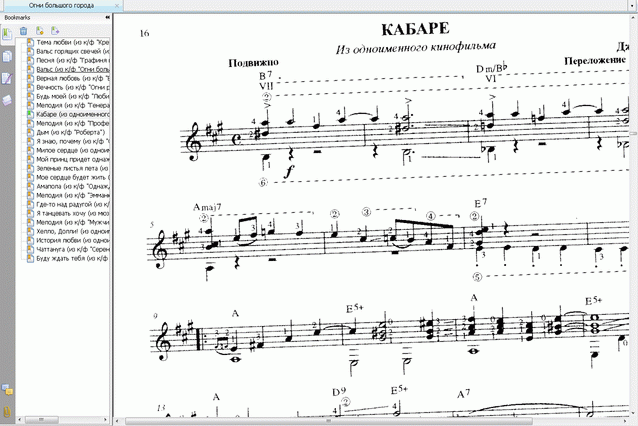Open bookmark Тема любви

(73, 42)
